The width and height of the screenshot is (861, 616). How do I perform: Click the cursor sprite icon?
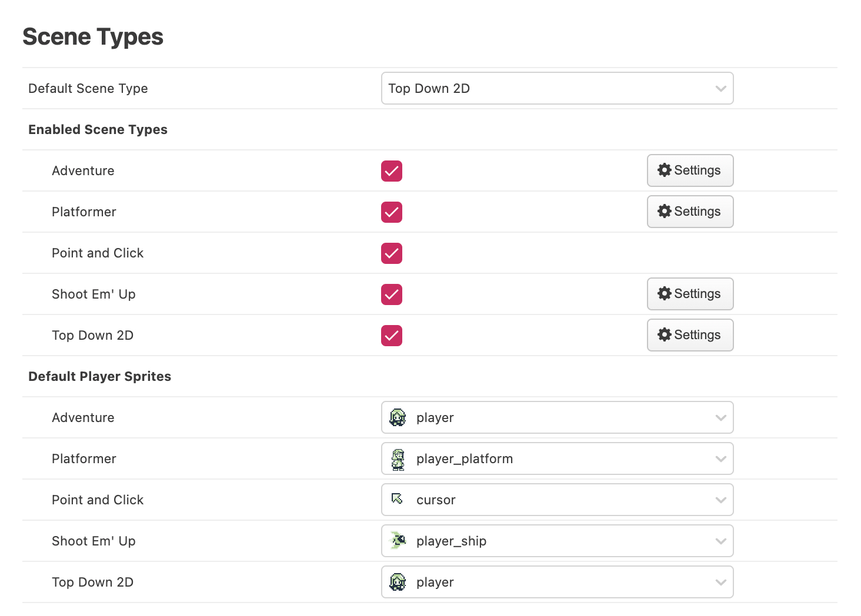(398, 499)
